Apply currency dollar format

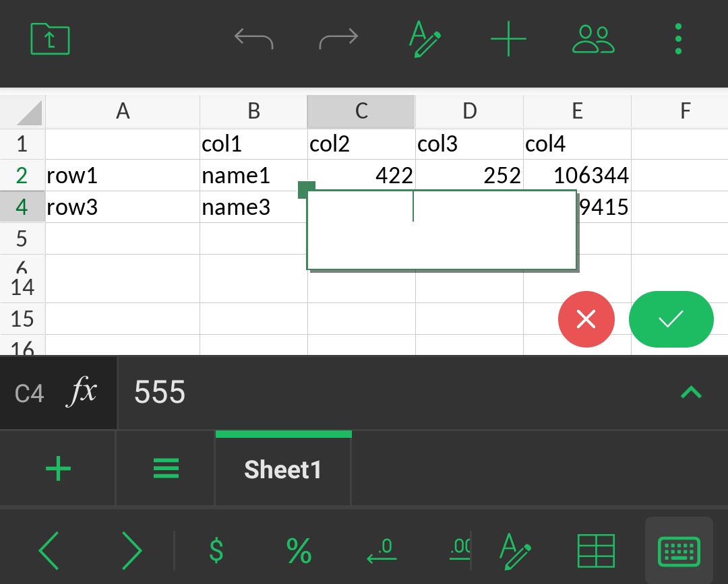pos(216,550)
